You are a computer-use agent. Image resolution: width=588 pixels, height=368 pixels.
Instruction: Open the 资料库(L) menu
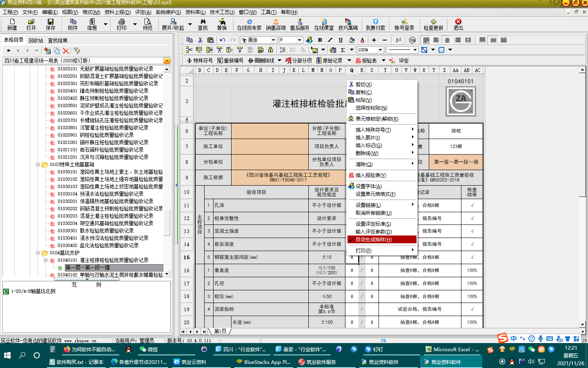point(195,12)
